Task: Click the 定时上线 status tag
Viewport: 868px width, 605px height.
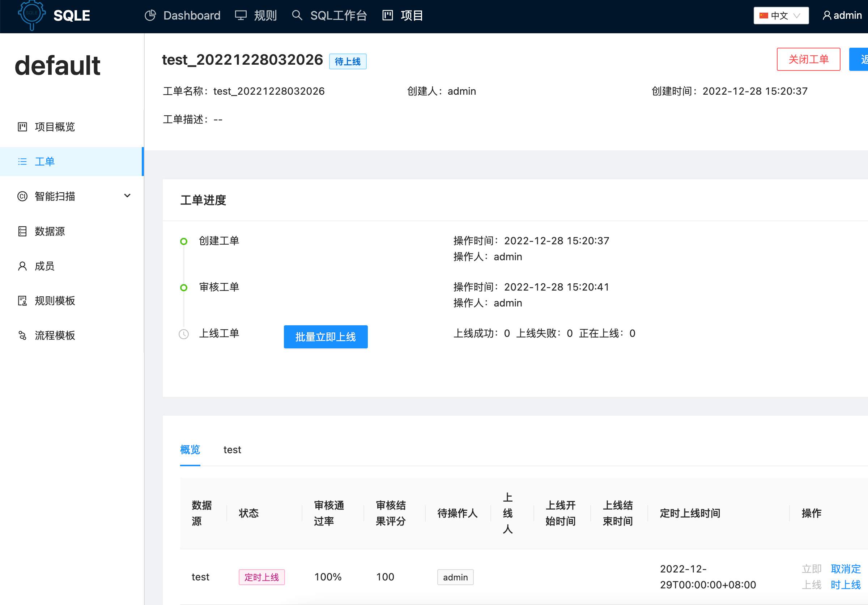Action: pyautogui.click(x=261, y=577)
